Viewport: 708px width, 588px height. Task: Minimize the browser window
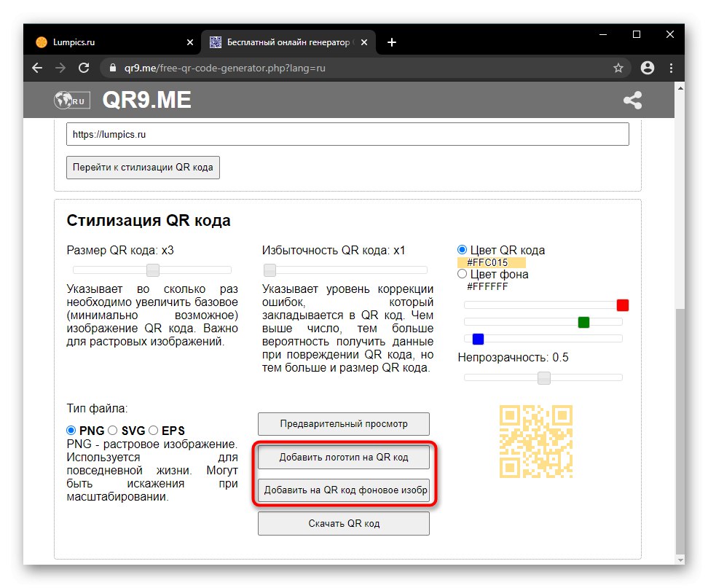(603, 34)
